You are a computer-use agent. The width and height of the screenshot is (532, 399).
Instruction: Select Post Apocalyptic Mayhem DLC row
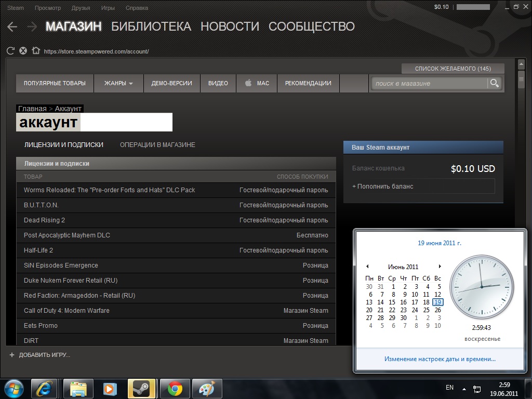point(176,235)
